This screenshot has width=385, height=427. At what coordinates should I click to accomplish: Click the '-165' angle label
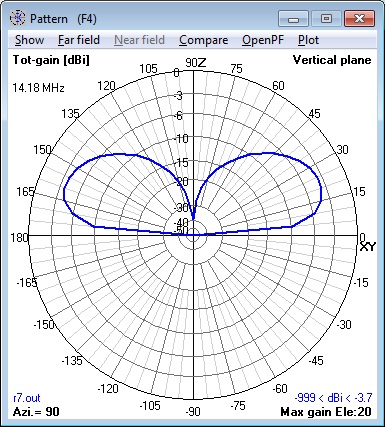tap(27, 283)
